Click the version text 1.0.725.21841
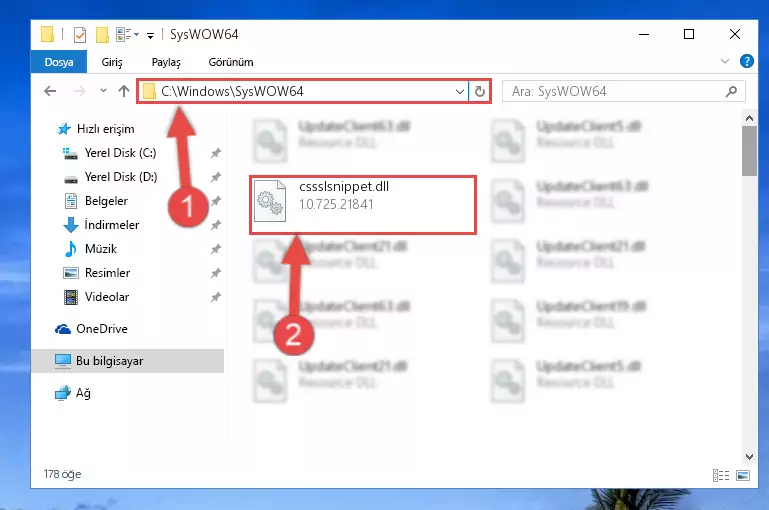 336,204
